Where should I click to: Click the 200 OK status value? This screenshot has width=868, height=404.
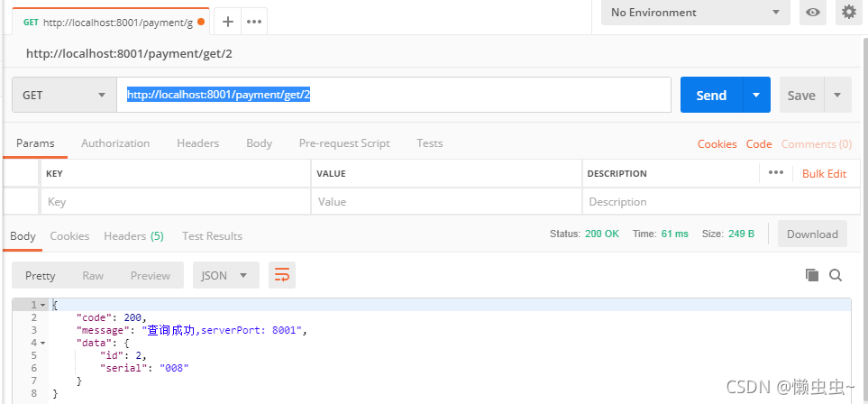click(602, 234)
